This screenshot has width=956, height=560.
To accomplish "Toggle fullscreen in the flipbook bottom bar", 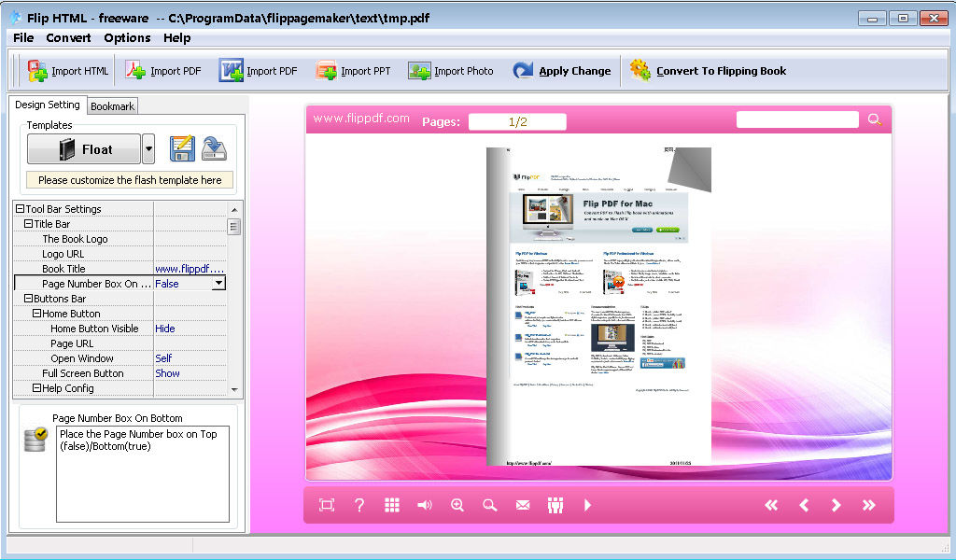I will (x=327, y=505).
